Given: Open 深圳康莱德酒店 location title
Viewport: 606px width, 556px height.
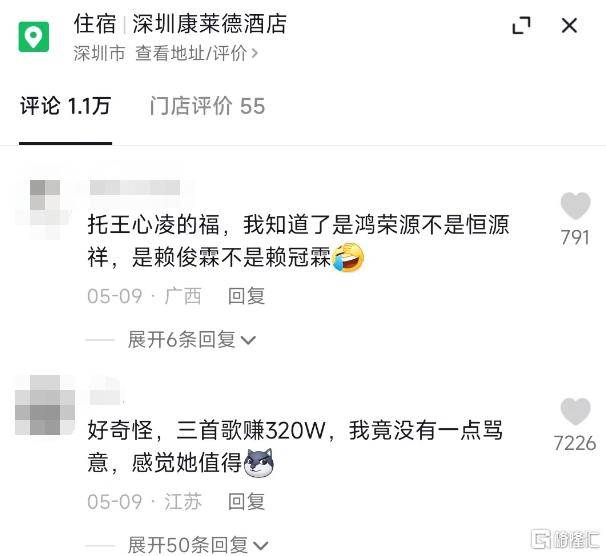Looking at the screenshot, I should click(x=209, y=24).
